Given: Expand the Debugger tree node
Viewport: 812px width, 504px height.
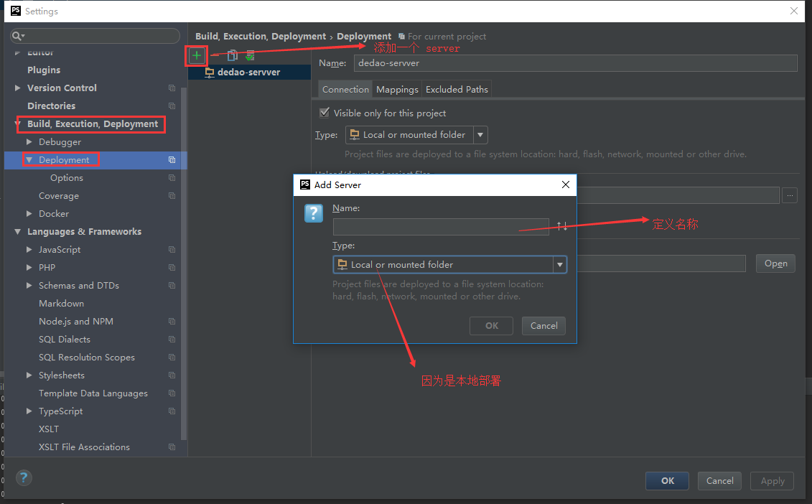Looking at the screenshot, I should coord(29,142).
